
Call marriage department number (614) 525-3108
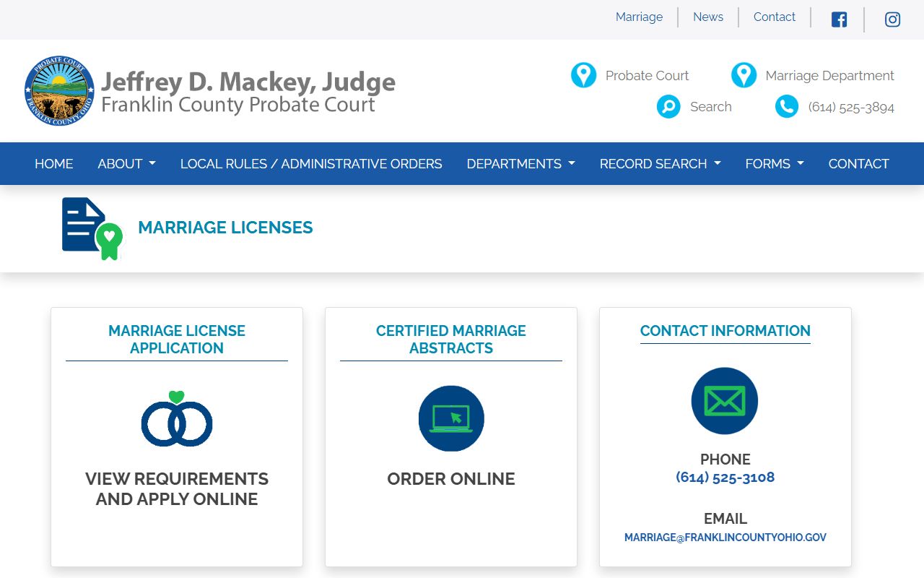pyautogui.click(x=725, y=478)
